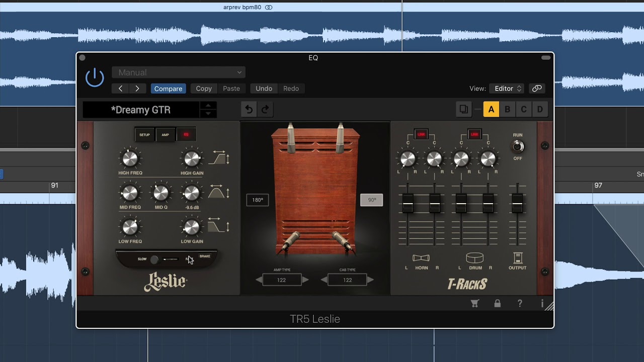This screenshot has width=644, height=362.
Task: Select preset slot B
Action: pyautogui.click(x=508, y=109)
